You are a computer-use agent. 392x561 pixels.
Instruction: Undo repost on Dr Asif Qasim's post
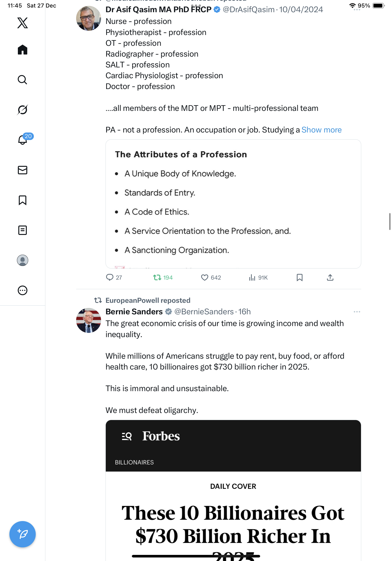157,278
